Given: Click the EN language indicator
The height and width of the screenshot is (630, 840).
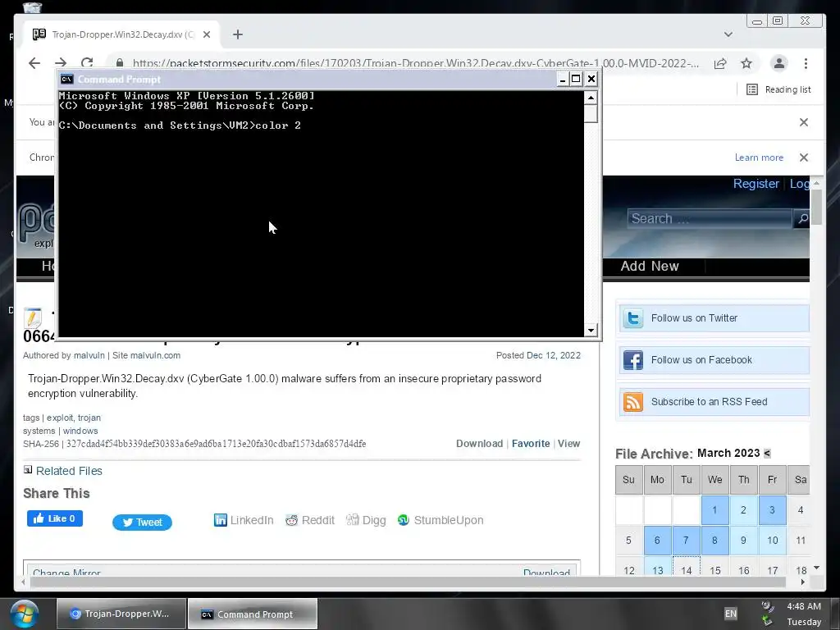Looking at the screenshot, I should [731, 614].
